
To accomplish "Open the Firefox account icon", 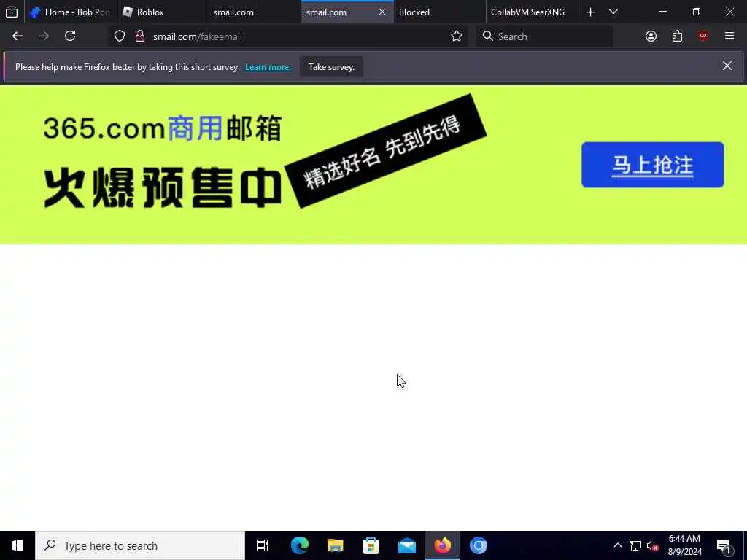I will coord(651,36).
